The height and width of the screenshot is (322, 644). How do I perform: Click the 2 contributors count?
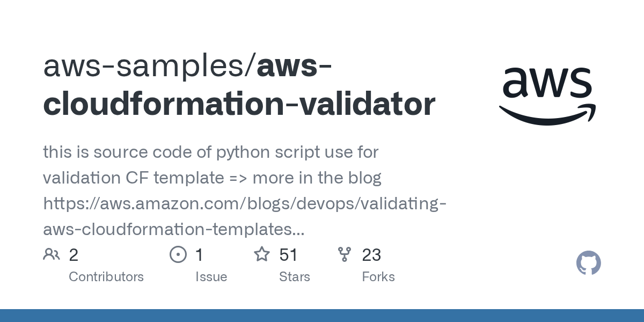coord(74,255)
